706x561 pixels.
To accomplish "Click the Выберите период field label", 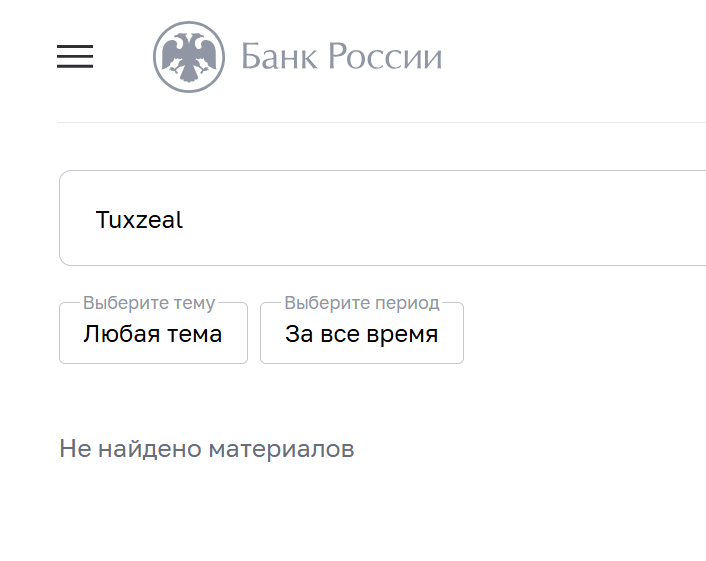I will (x=361, y=303).
